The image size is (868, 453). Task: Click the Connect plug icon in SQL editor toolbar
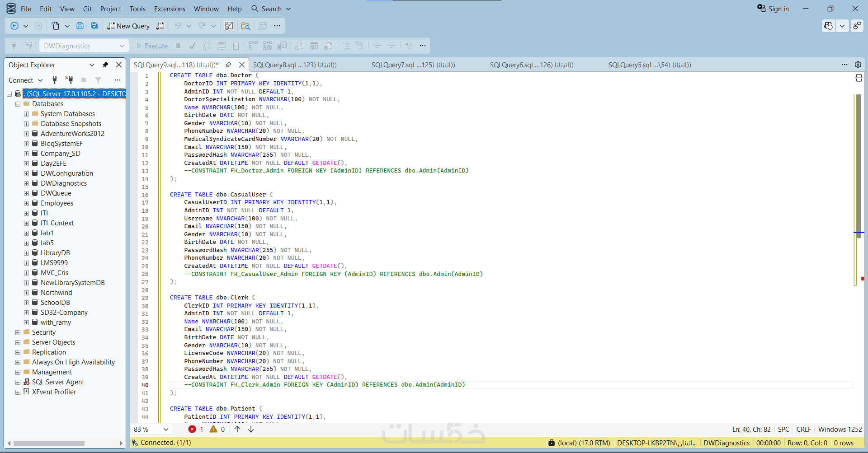[x=14, y=46]
